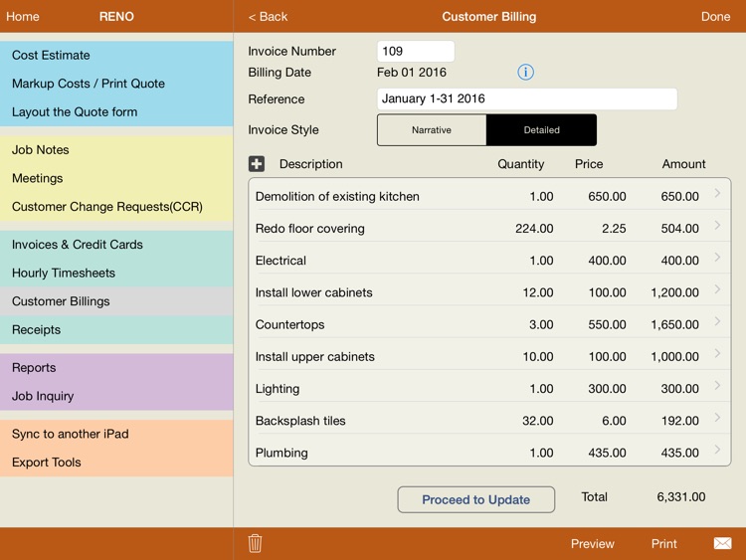
Task: Click price 2.25 in floor covering row
Action: pyautogui.click(x=614, y=229)
